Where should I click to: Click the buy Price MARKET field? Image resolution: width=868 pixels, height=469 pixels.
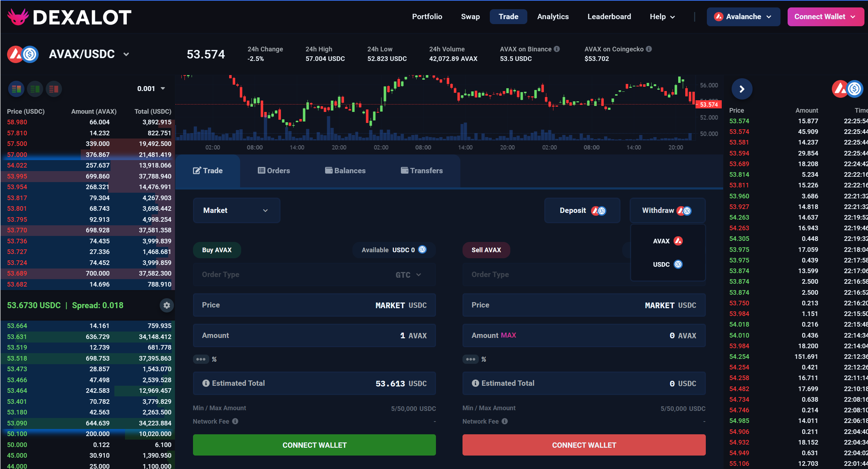point(314,305)
